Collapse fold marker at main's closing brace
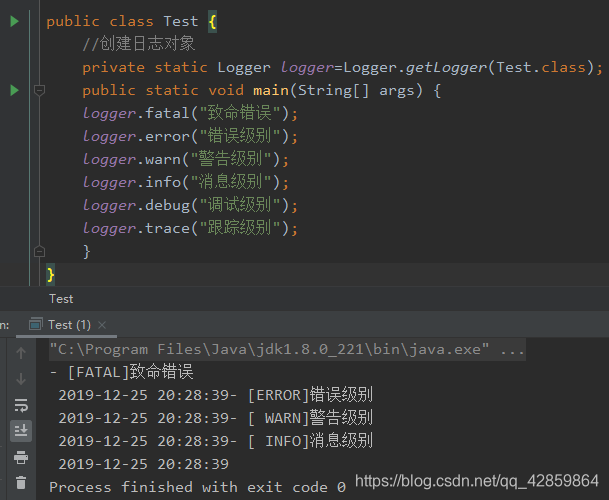Screen dimensions: 609x500 coord(39,251)
